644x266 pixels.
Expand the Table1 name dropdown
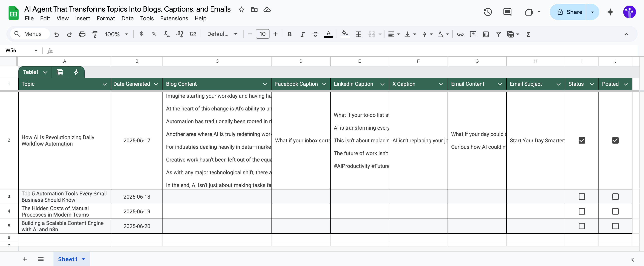click(45, 72)
